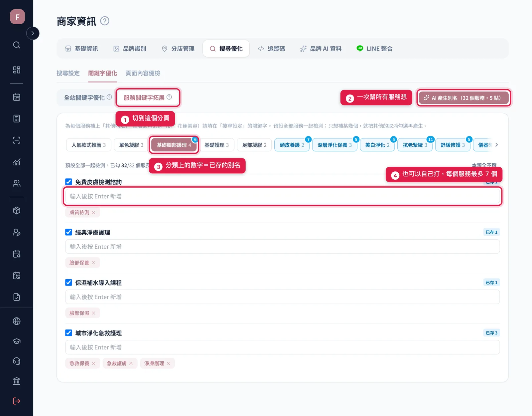The image size is (532, 416).
Task: Switch to the 分店管理 tab
Action: 178,49
